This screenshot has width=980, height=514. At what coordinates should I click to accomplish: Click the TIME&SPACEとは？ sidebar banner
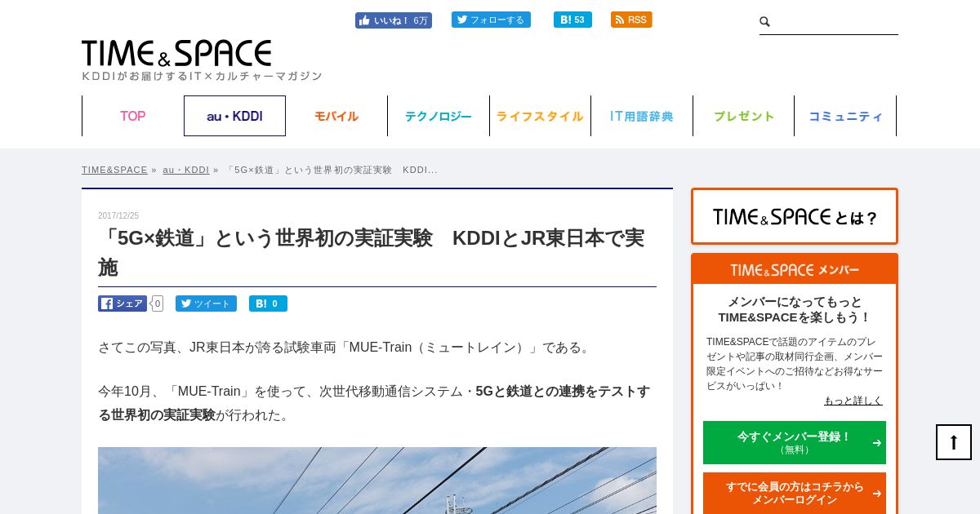point(795,216)
